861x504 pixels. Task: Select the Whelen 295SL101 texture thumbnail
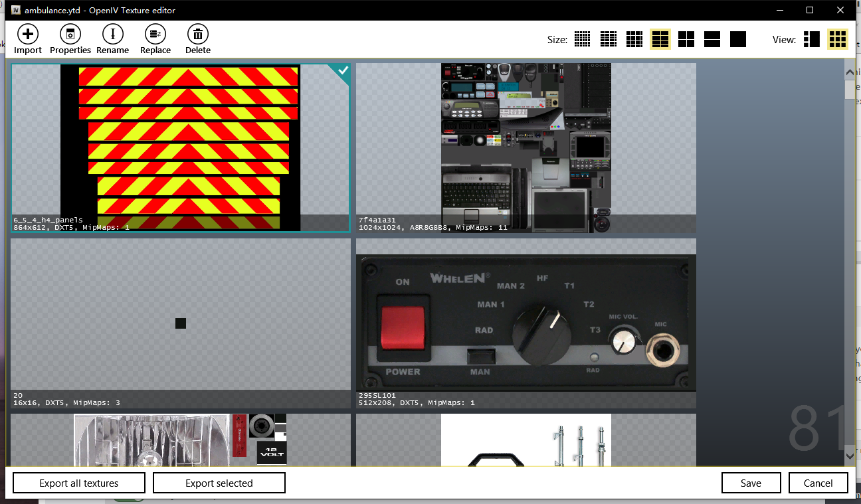click(526, 323)
